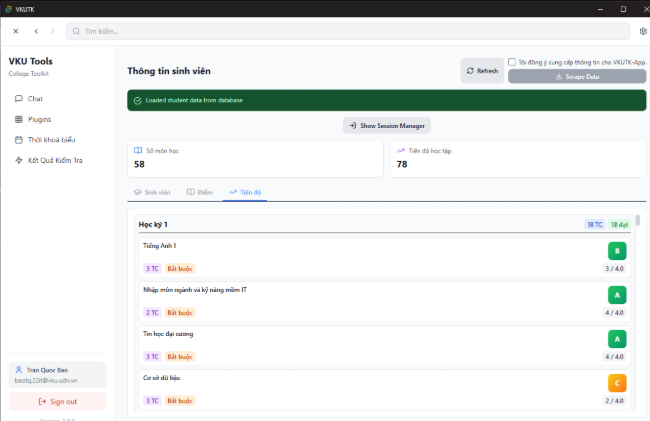This screenshot has height=421, width=650.
Task: Open settings via the gear icon
Action: (x=643, y=31)
